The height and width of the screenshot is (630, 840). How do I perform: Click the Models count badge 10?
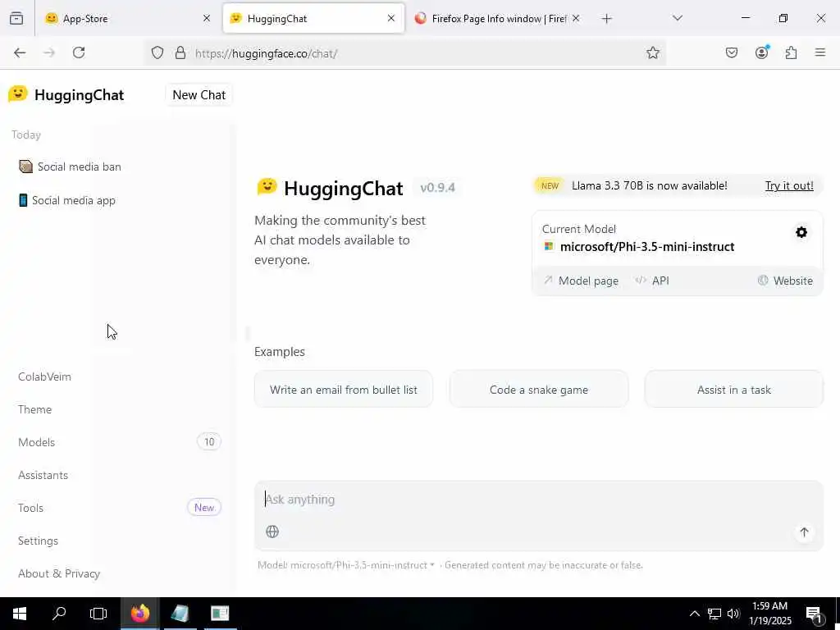209,442
